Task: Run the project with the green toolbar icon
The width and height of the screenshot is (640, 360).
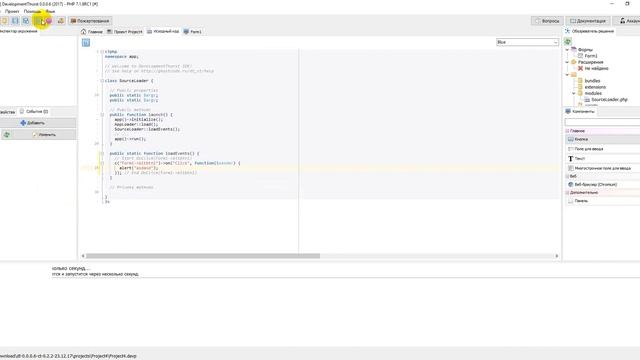Action: [38, 20]
